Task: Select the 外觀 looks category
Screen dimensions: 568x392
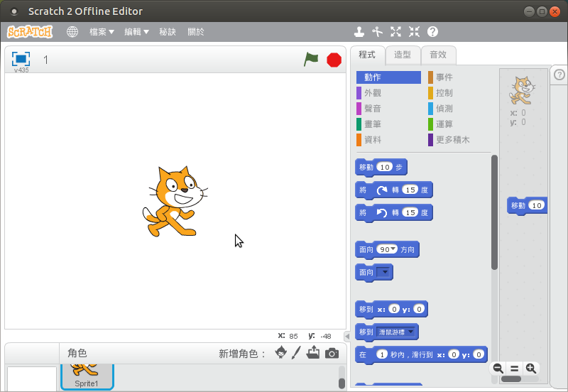Action: [x=388, y=93]
